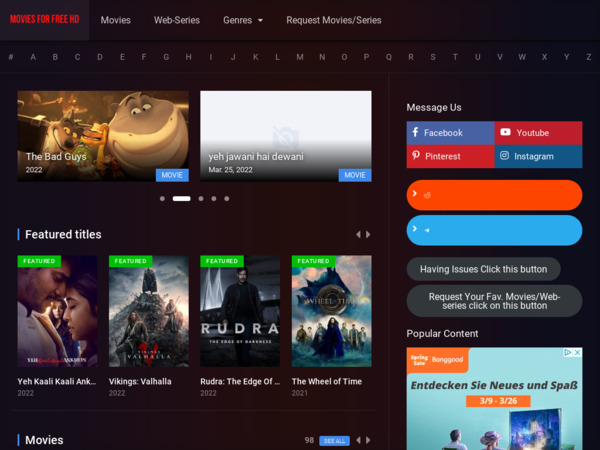Viewport: 600px width, 450px height.
Task: Expand the Genres dropdown menu
Action: 243,20
